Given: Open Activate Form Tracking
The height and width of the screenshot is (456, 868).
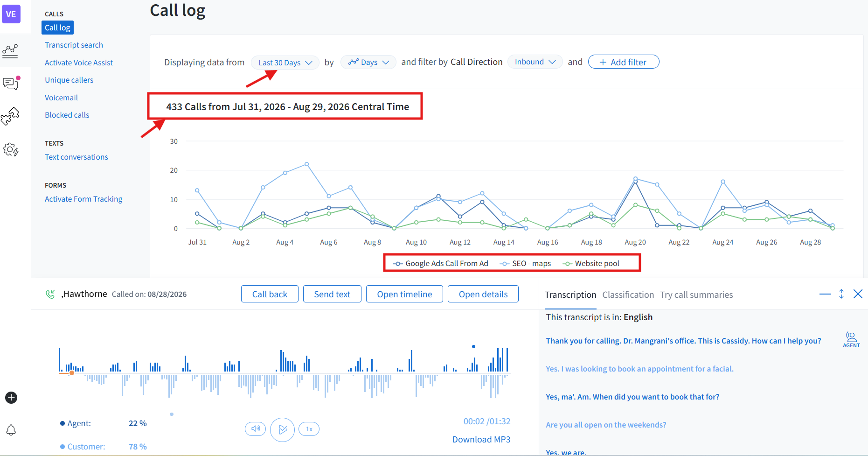Looking at the screenshot, I should [83, 199].
